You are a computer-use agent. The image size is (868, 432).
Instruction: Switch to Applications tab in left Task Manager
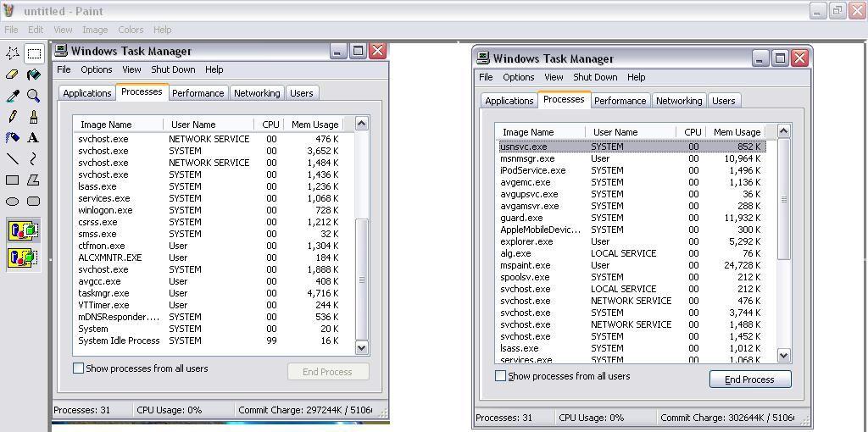pyautogui.click(x=87, y=93)
